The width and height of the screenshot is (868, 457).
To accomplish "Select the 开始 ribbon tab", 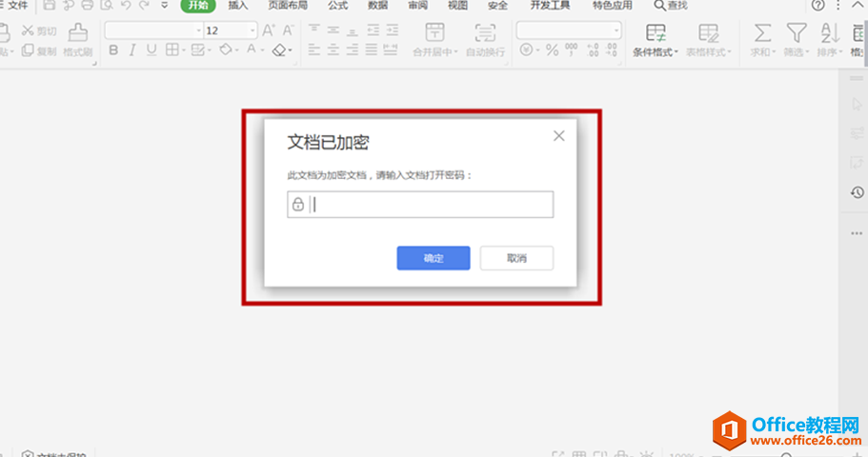I will click(198, 6).
